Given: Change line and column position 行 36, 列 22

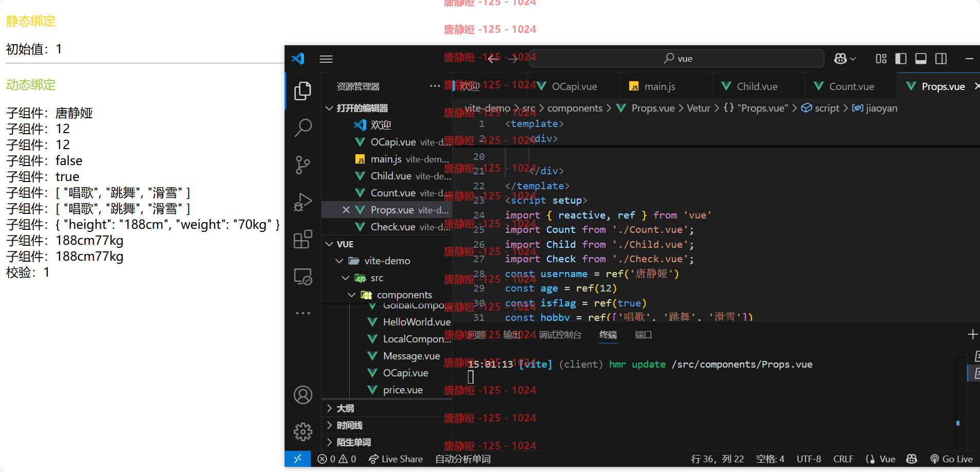Looking at the screenshot, I should [x=717, y=459].
